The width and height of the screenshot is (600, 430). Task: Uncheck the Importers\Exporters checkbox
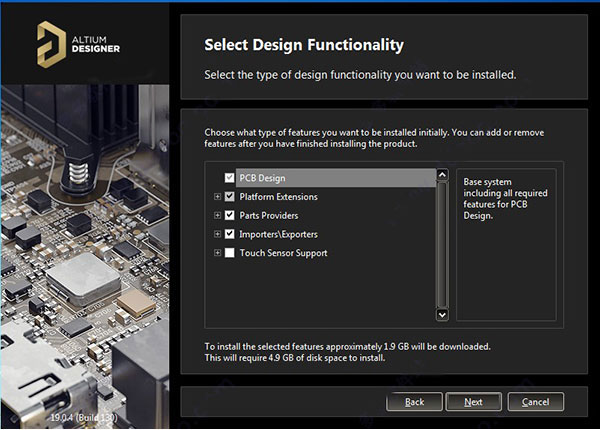point(230,234)
